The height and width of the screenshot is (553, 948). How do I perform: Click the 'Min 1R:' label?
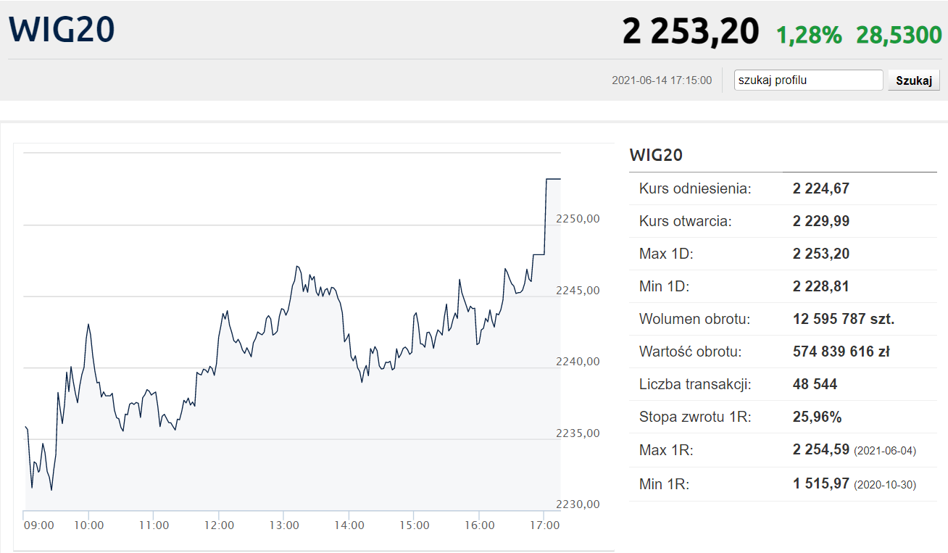click(x=664, y=484)
